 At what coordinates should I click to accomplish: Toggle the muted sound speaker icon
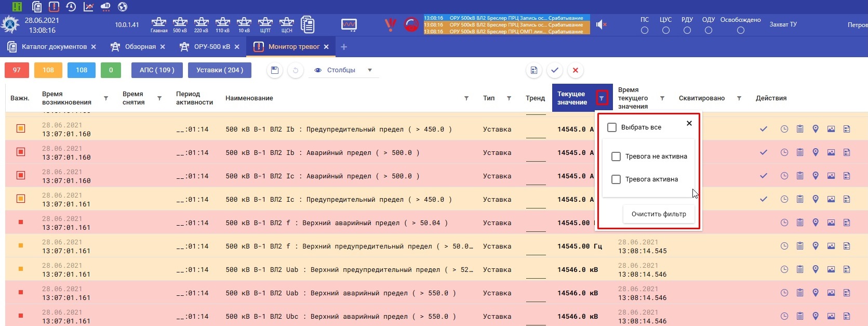click(601, 24)
